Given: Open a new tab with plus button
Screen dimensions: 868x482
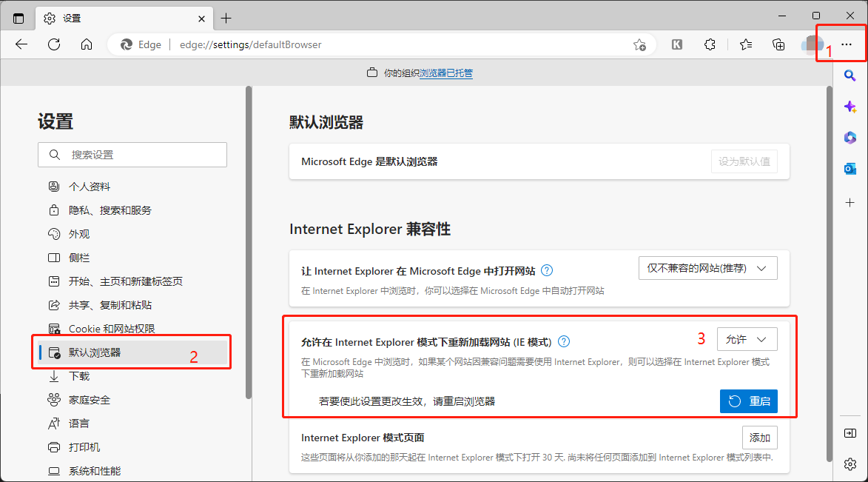Looking at the screenshot, I should 226,19.
